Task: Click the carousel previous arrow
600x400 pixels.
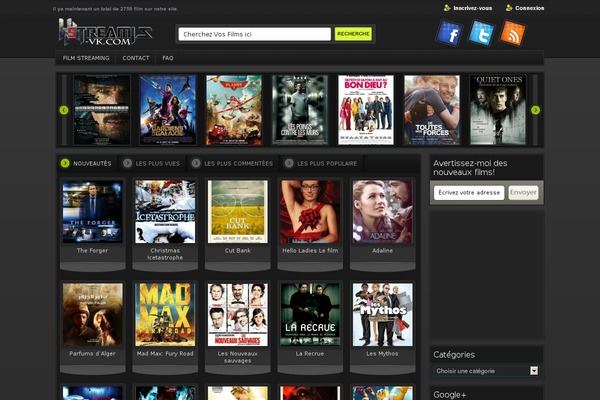Action: (64, 110)
